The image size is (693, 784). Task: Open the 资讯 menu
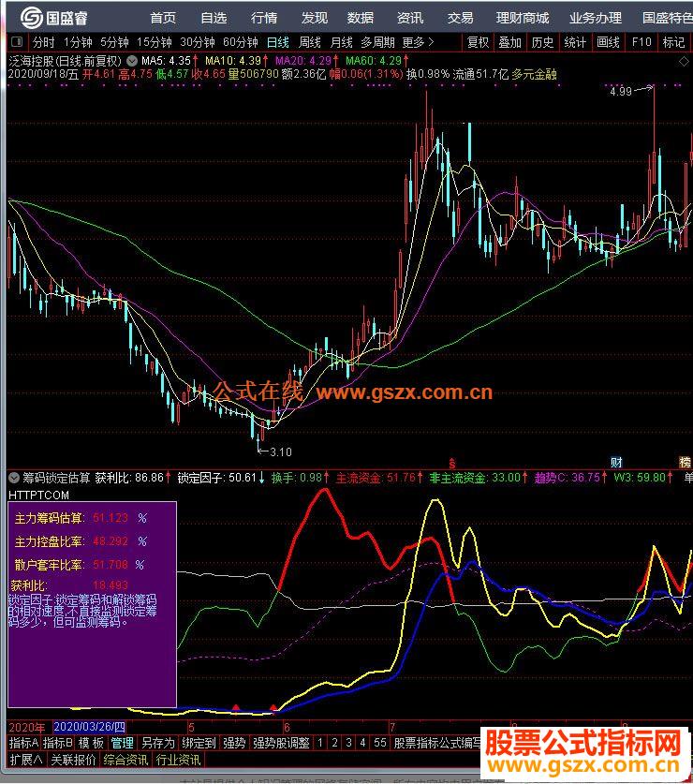click(410, 19)
